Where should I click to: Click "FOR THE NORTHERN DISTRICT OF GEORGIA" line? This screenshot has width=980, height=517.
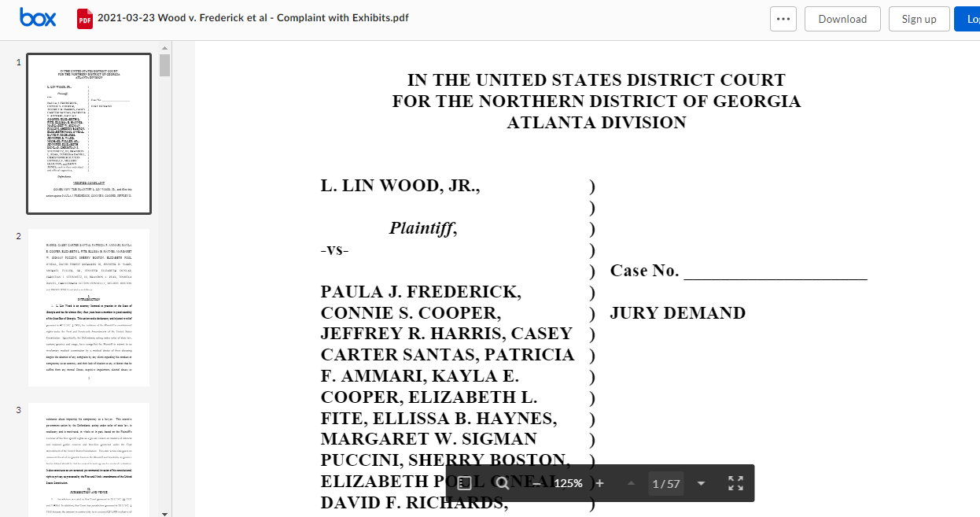(x=596, y=102)
